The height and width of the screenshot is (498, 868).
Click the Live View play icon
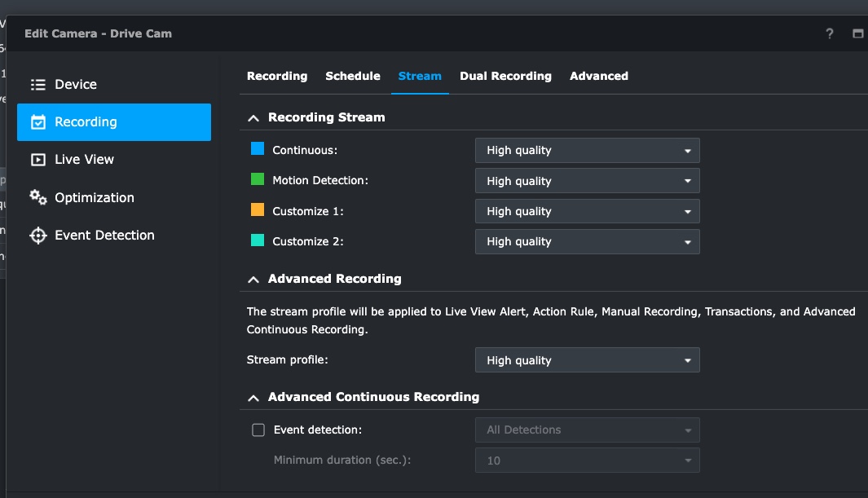pos(37,160)
